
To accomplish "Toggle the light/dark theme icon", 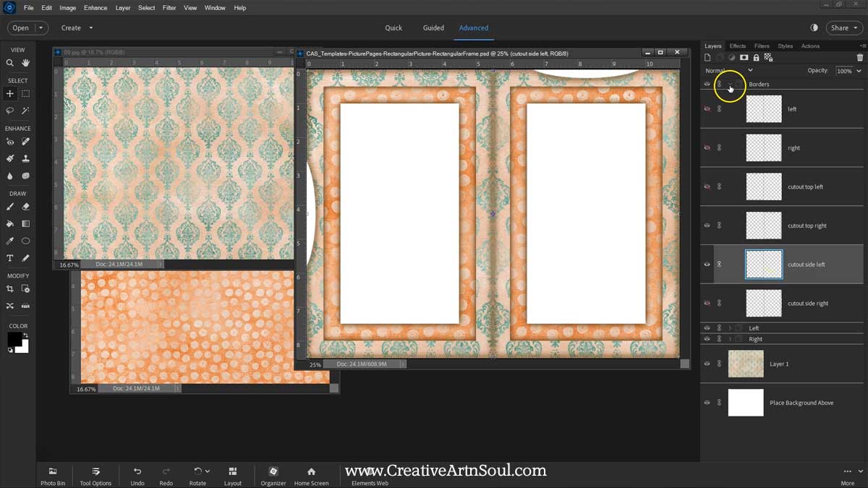I will (814, 27).
